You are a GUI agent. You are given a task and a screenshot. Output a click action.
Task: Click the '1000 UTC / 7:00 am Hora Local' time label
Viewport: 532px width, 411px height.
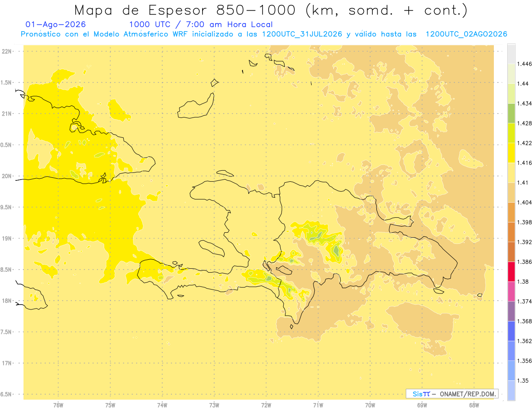[x=201, y=24]
